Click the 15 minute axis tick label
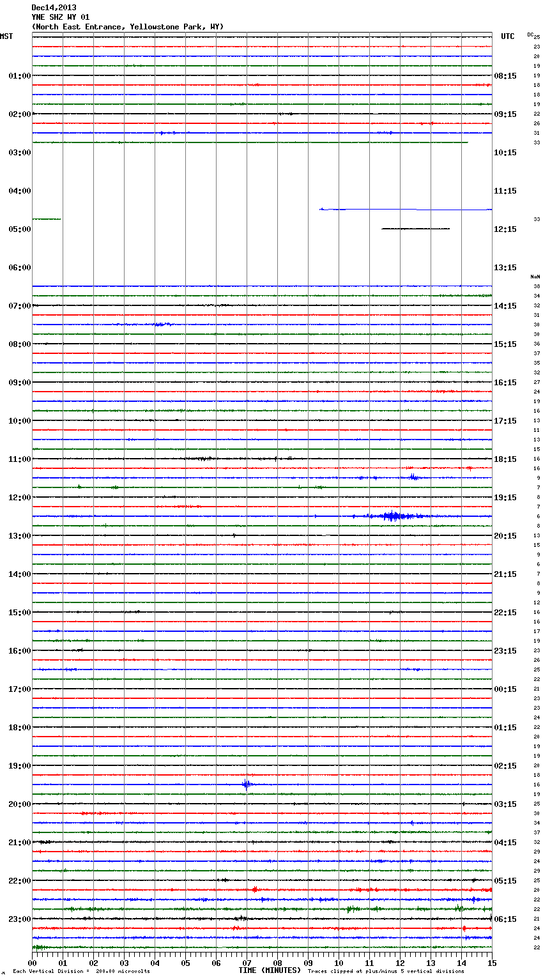This screenshot has width=543, height=980. (492, 963)
